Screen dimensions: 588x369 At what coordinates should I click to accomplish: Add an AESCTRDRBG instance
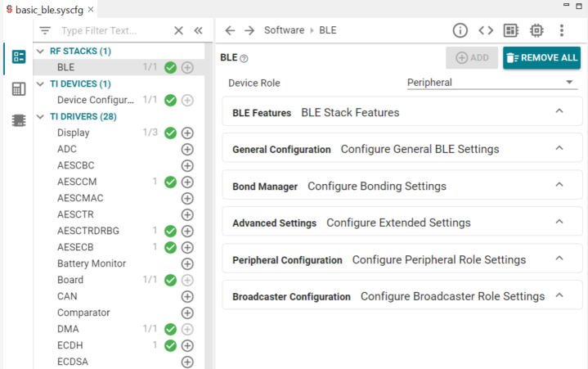(187, 231)
